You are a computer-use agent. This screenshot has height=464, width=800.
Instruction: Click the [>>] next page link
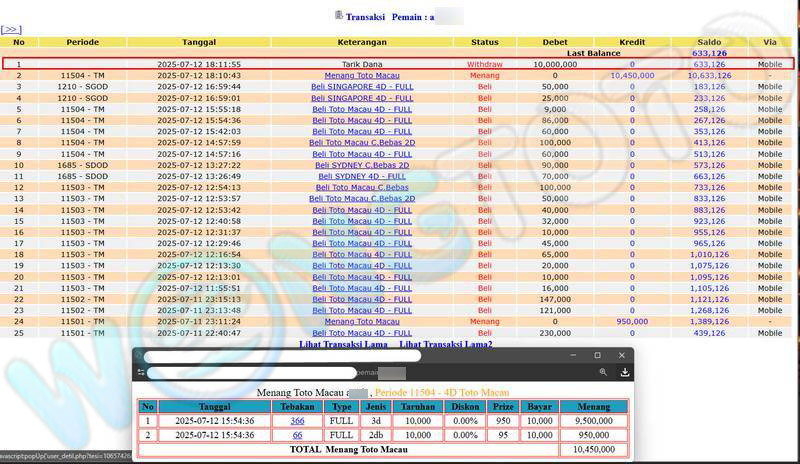pos(10,31)
